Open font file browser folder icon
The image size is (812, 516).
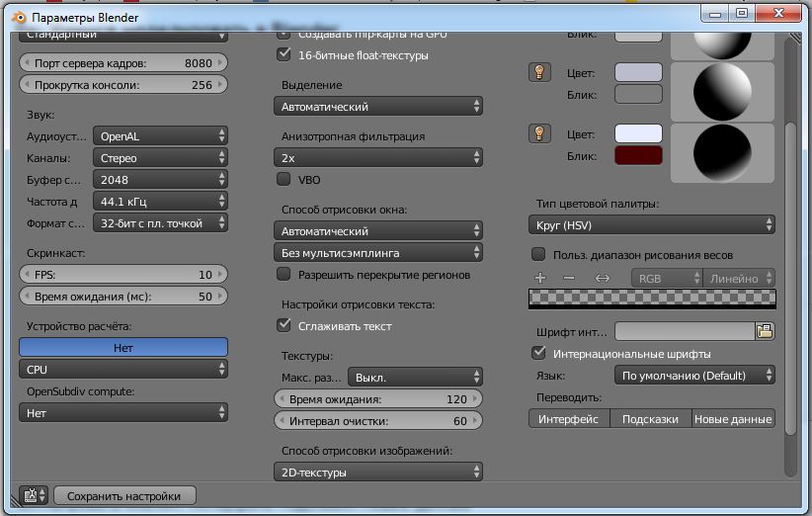point(765,331)
